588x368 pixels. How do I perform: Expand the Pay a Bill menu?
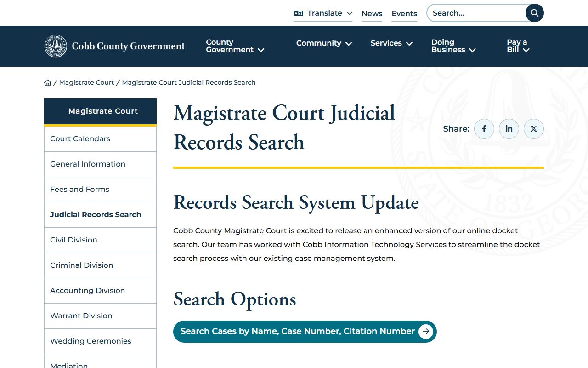coord(518,46)
